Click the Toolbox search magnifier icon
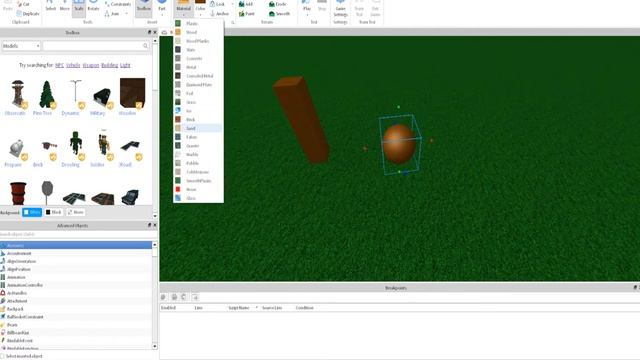Screen dimensions: 640x360 (146, 46)
